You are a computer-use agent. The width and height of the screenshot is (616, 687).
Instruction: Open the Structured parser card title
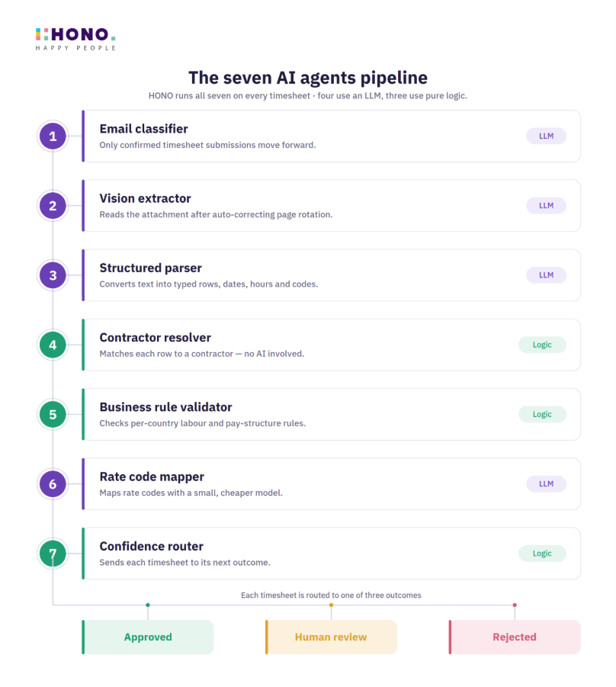pyautogui.click(x=151, y=268)
